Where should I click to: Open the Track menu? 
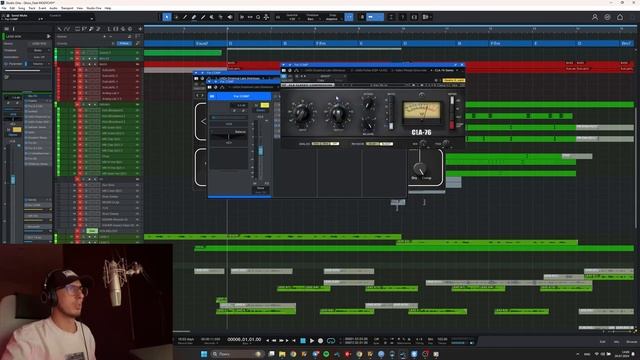(x=32, y=8)
